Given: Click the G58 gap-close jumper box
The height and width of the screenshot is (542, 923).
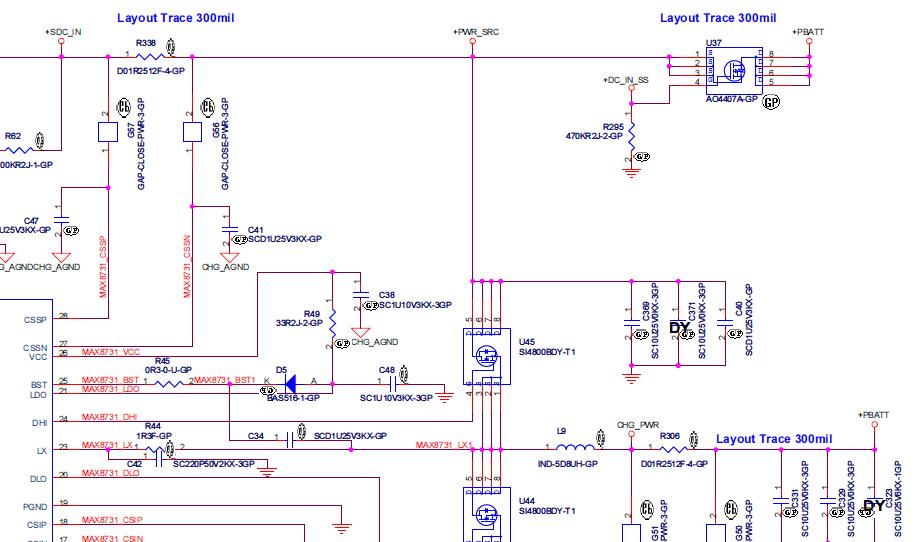Looking at the screenshot, I should 191,132.
